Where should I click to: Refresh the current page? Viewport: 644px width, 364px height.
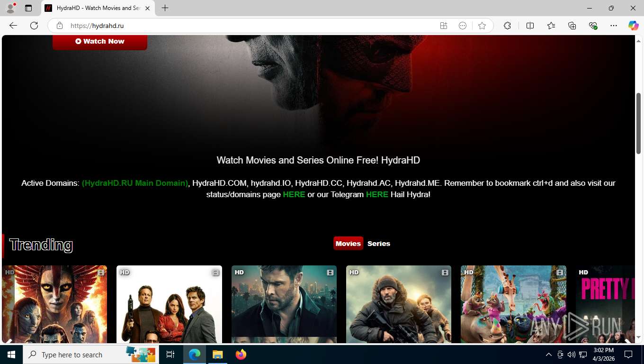coord(34,26)
